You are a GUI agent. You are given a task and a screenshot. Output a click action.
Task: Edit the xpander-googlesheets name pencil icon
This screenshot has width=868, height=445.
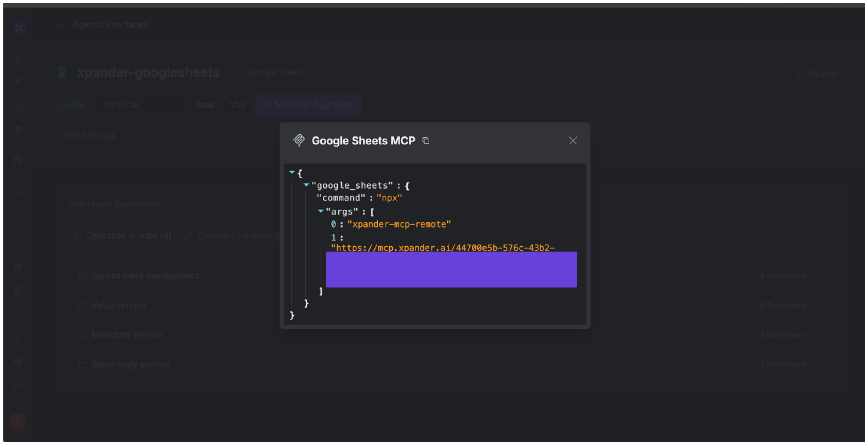pos(231,72)
